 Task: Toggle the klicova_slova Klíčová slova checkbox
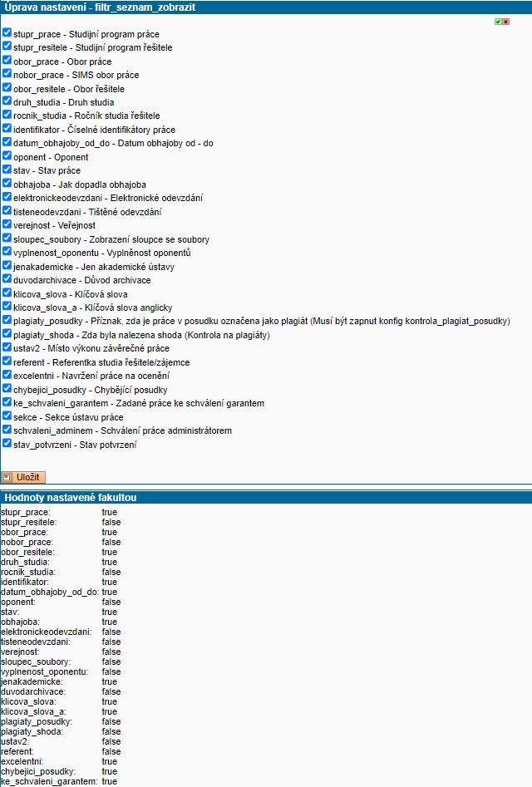[x=7, y=293]
